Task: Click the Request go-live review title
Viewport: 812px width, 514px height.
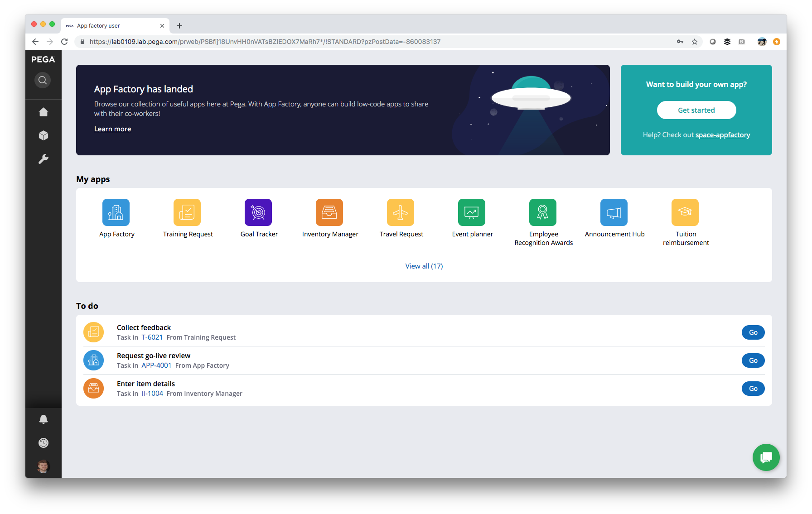Action: tap(154, 355)
